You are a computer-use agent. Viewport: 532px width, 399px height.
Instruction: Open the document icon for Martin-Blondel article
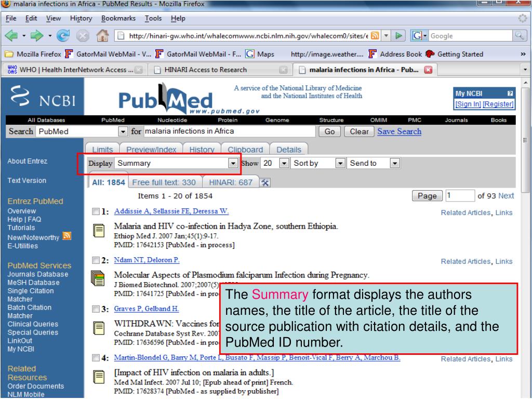[99, 377]
